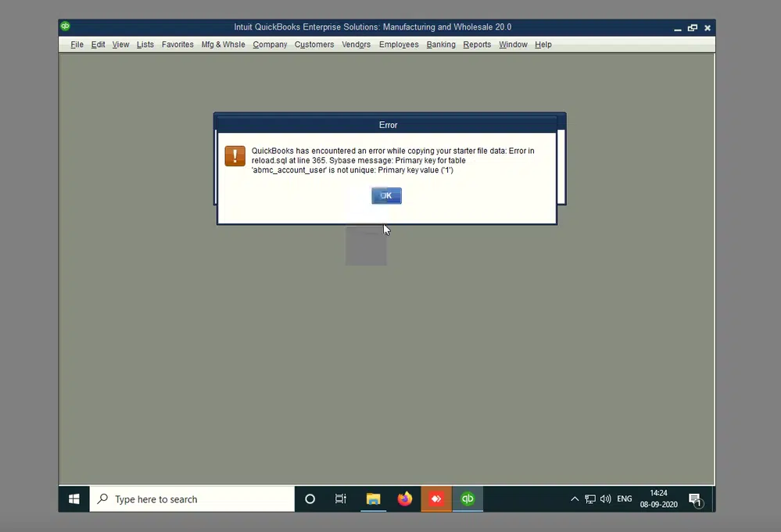
Task: Click the volume speaker icon
Action: tap(606, 498)
